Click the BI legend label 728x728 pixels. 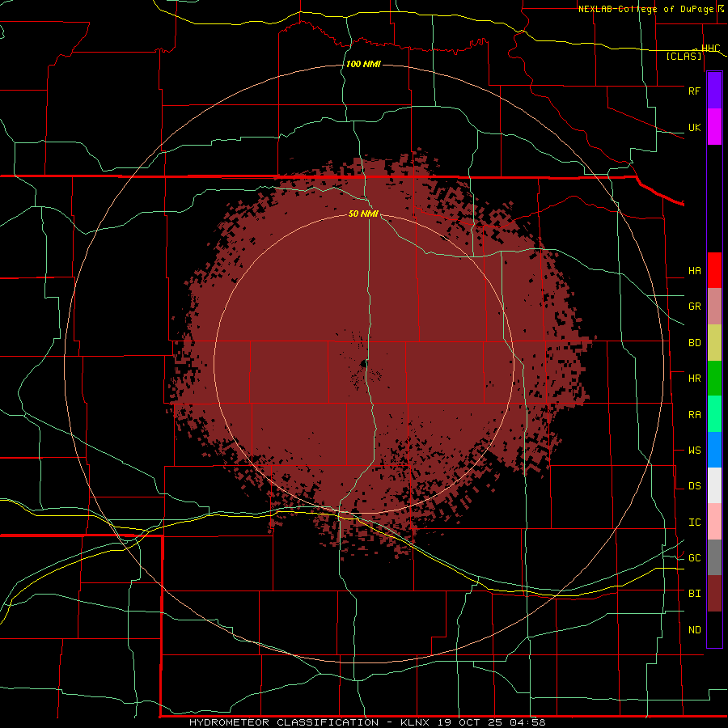pyautogui.click(x=694, y=594)
